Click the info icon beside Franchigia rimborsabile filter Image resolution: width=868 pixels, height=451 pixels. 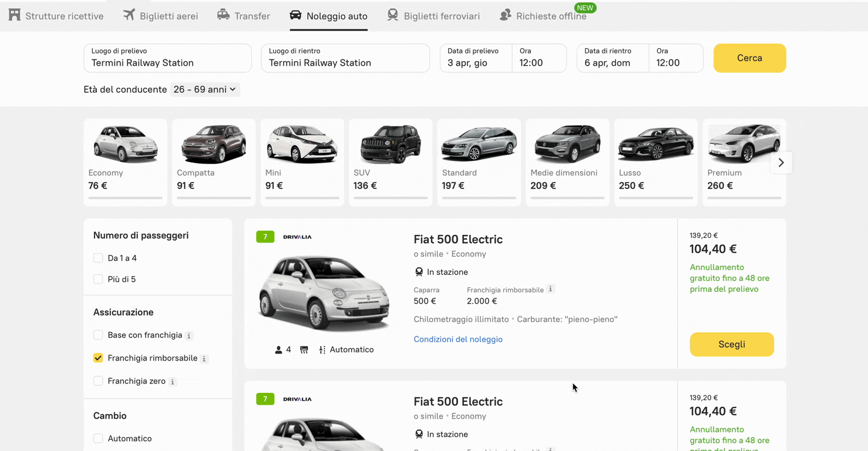point(204,359)
